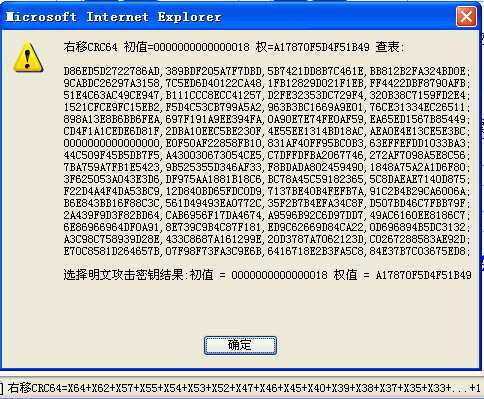This screenshot has height=399, width=484.
Task: Click the table value starting with FF4422DB
Action: pyautogui.click(x=417, y=83)
